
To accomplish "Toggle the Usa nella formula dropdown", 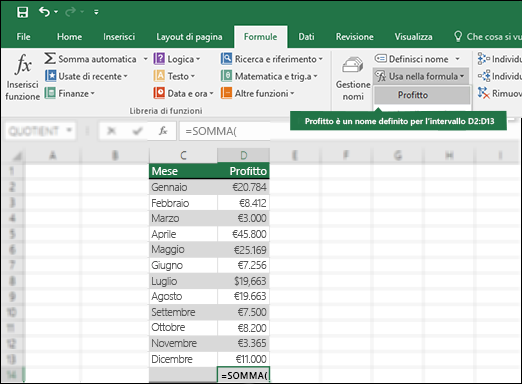I will click(421, 76).
